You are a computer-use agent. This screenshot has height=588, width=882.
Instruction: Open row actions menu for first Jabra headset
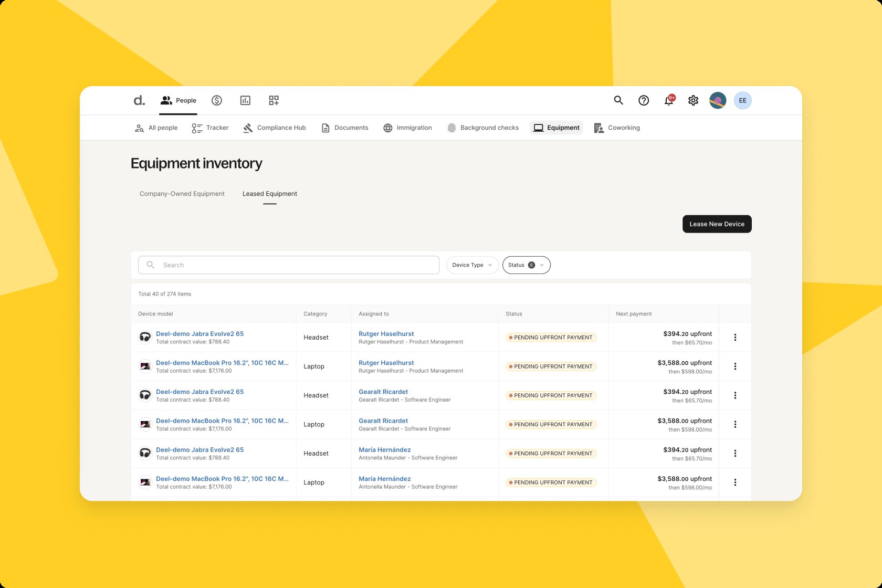point(735,338)
